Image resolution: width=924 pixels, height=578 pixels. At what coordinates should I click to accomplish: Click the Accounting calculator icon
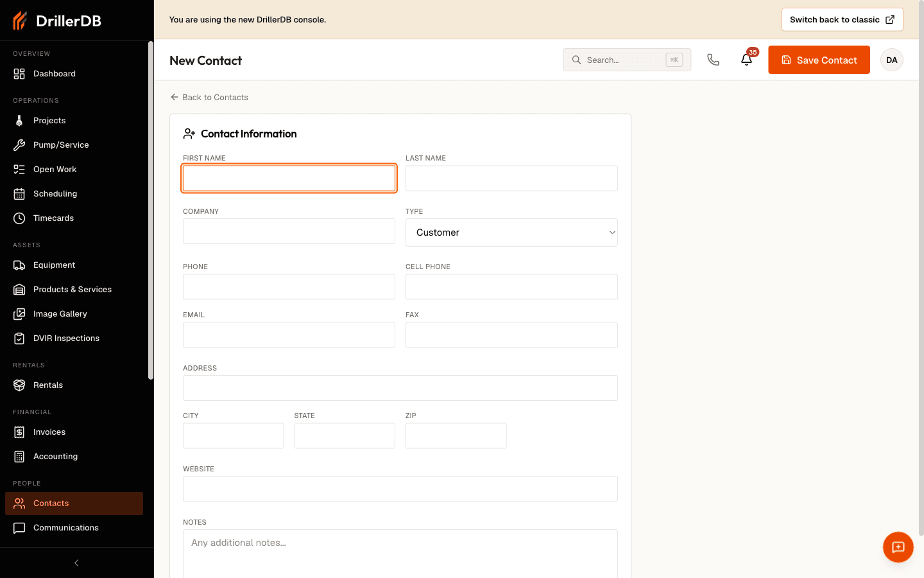pyautogui.click(x=19, y=457)
